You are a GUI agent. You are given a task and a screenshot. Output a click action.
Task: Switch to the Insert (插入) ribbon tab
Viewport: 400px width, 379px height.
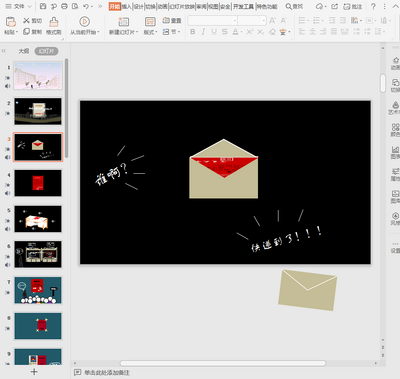tap(126, 6)
